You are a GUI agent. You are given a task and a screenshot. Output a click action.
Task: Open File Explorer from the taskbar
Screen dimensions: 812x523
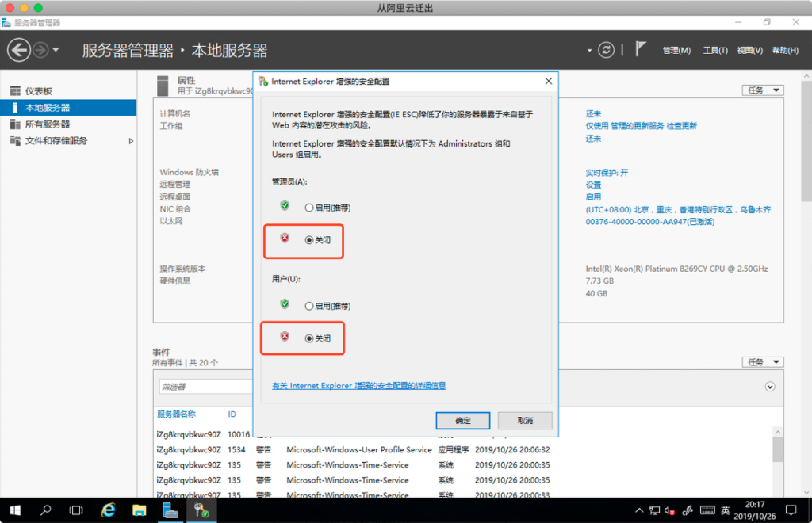coord(139,510)
